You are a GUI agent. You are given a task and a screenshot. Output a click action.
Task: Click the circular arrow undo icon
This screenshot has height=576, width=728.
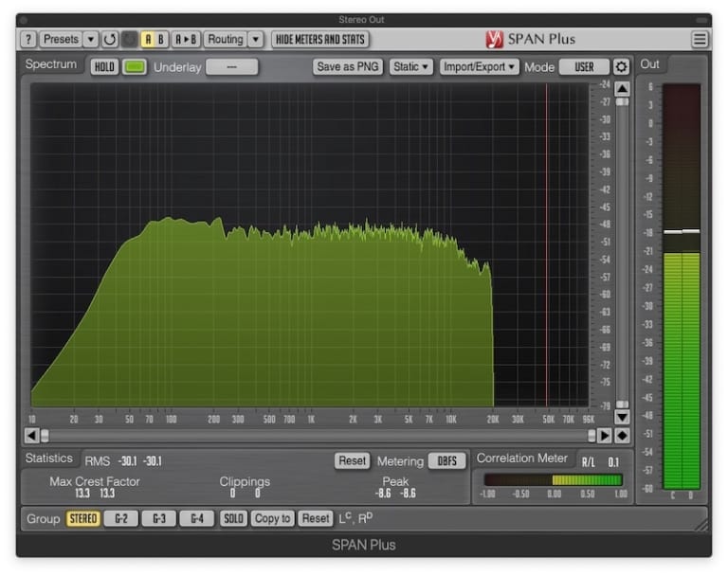(x=110, y=40)
